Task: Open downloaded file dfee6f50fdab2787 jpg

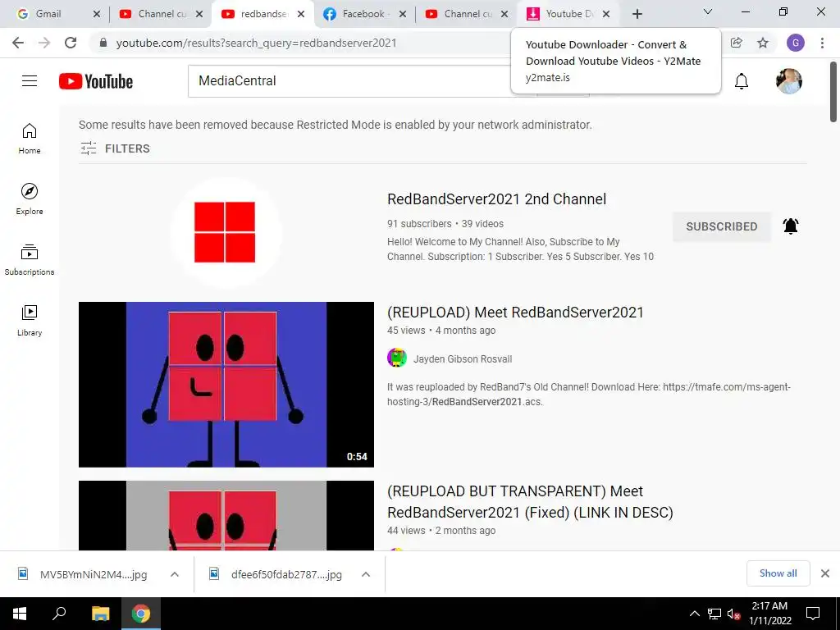Action: pos(277,574)
